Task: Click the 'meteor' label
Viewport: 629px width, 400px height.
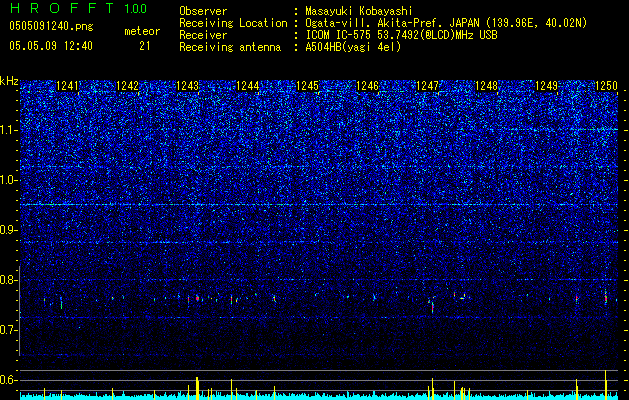Action: pyautogui.click(x=142, y=31)
